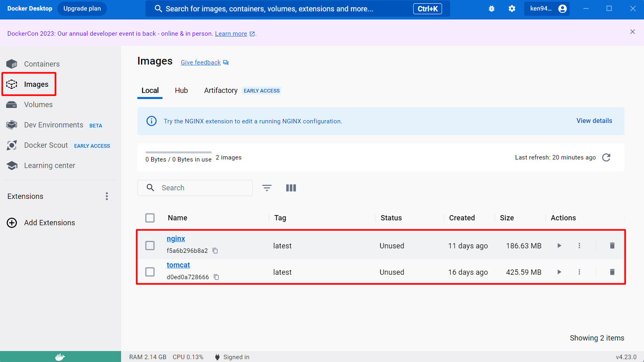This screenshot has width=644, height=362.
Task: Open the tomcat image link
Action: pos(178,265)
